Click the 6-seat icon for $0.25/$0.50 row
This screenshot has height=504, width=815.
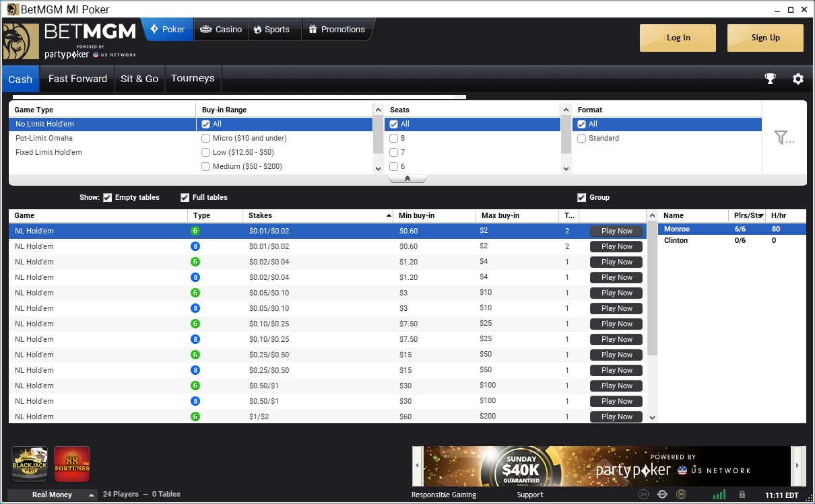coord(195,355)
